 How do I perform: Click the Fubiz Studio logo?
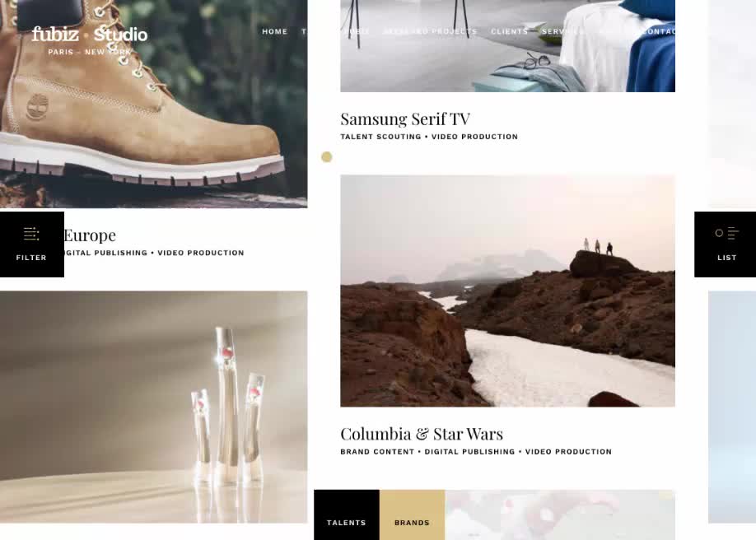pos(90,35)
